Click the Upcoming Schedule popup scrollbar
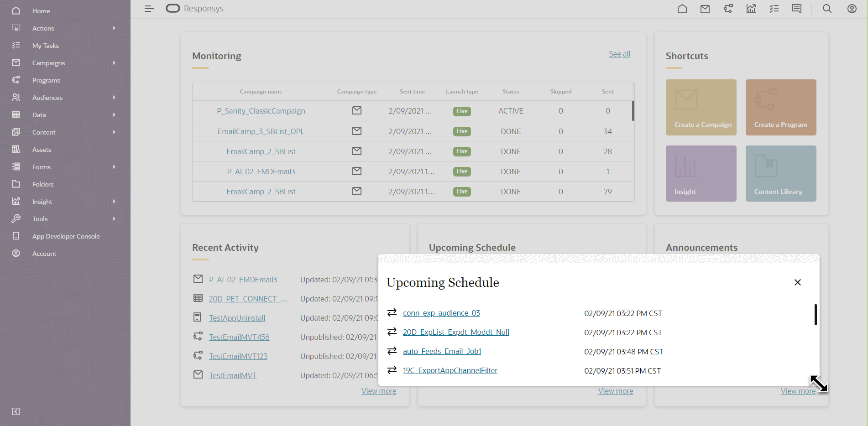Image resolution: width=868 pixels, height=426 pixels. tap(815, 315)
